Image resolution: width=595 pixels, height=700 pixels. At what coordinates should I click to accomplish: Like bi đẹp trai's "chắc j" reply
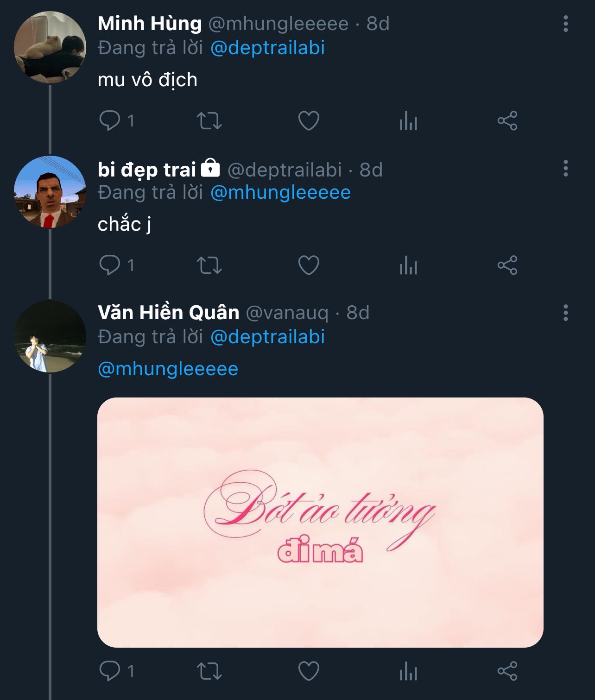(x=309, y=265)
